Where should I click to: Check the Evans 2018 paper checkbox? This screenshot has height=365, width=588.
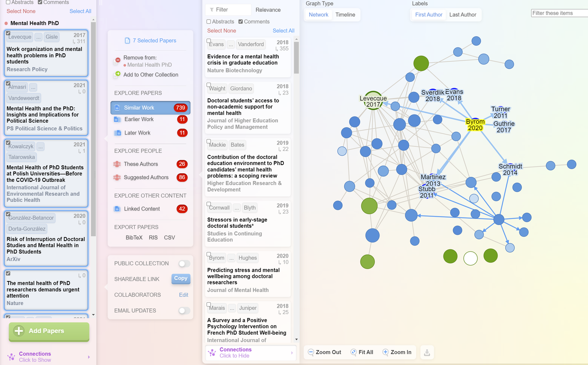209,41
